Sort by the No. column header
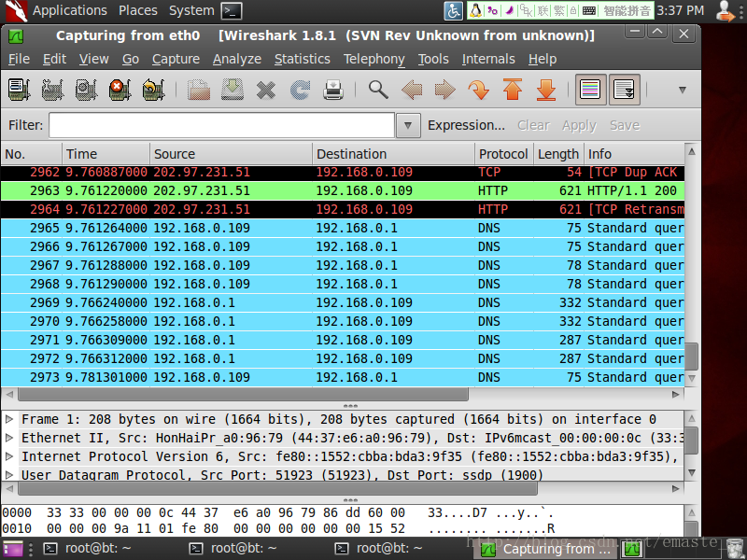The image size is (747, 560). pos(32,154)
